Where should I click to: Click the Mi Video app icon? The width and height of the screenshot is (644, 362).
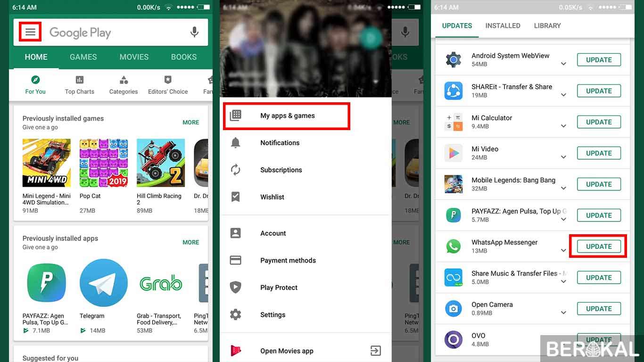point(454,153)
